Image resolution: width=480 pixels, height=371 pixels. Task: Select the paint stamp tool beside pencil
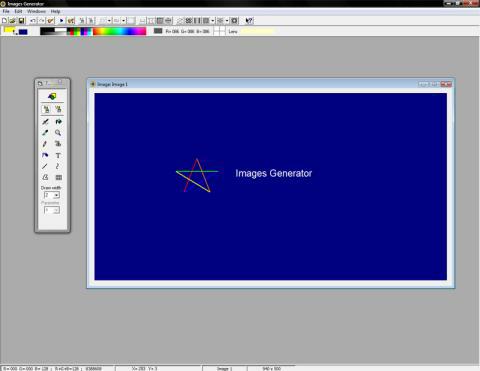58,144
